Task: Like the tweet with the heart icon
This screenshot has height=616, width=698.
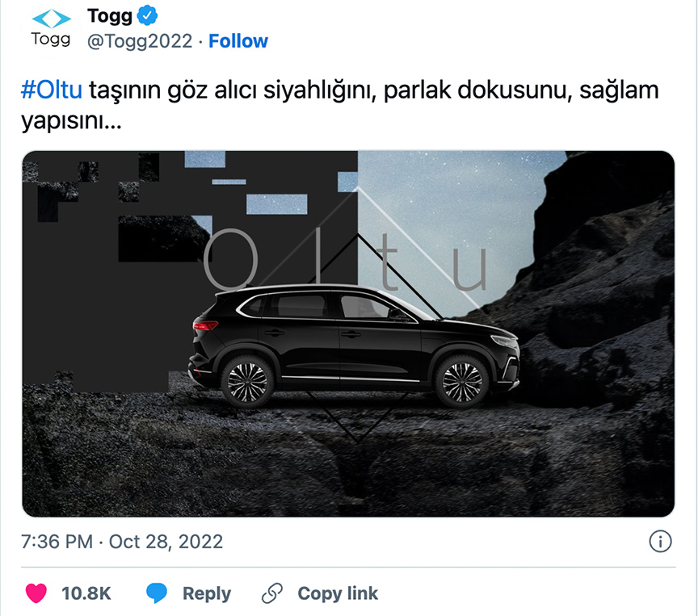Action: tap(36, 593)
